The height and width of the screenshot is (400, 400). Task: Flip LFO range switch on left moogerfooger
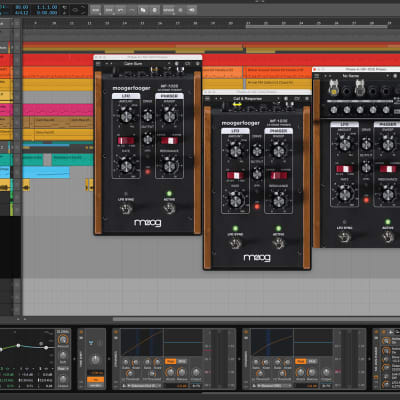[x=126, y=140]
